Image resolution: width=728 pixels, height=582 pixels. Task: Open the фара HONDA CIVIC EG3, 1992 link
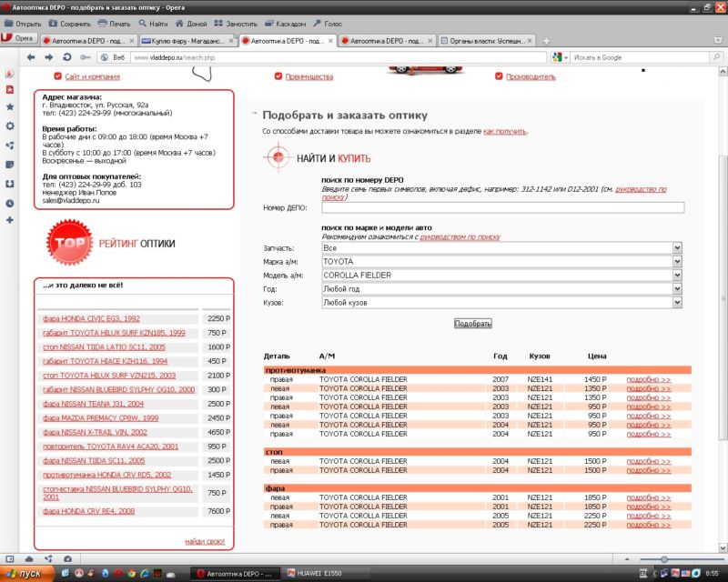[92, 319]
